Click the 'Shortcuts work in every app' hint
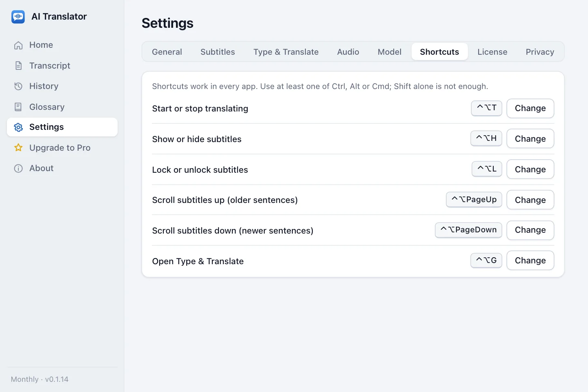This screenshot has height=392, width=588. tap(320, 87)
